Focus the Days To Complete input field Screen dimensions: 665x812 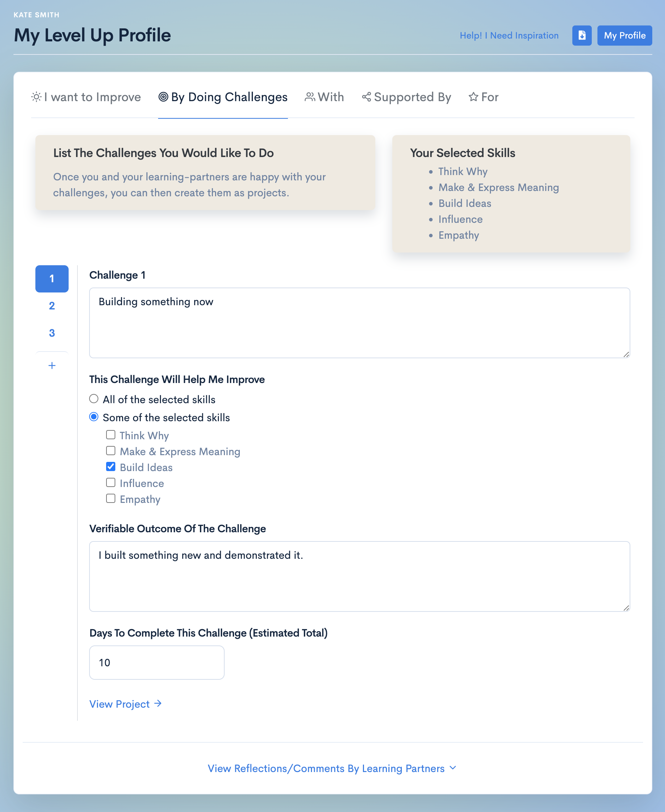click(157, 663)
